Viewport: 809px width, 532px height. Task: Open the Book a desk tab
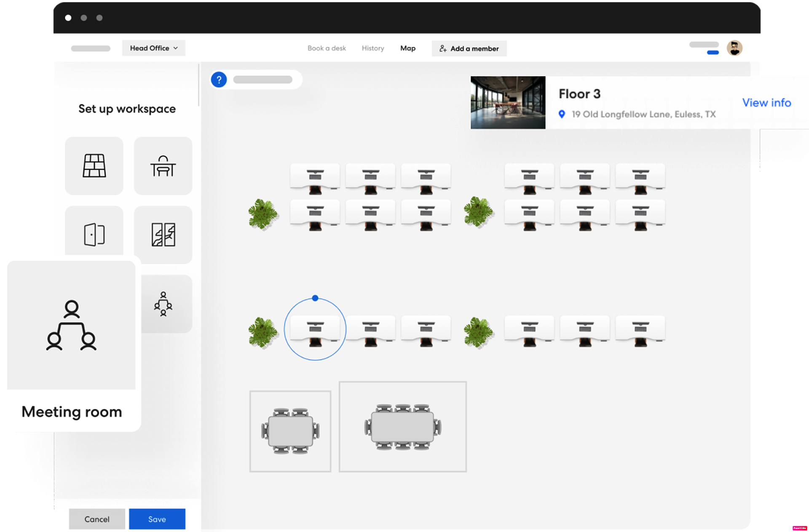point(327,48)
